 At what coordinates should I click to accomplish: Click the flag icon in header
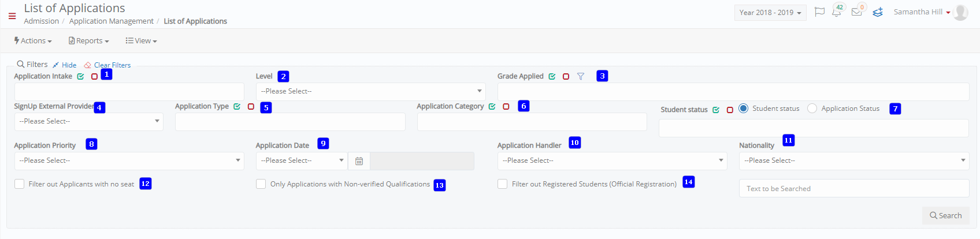[x=819, y=12]
